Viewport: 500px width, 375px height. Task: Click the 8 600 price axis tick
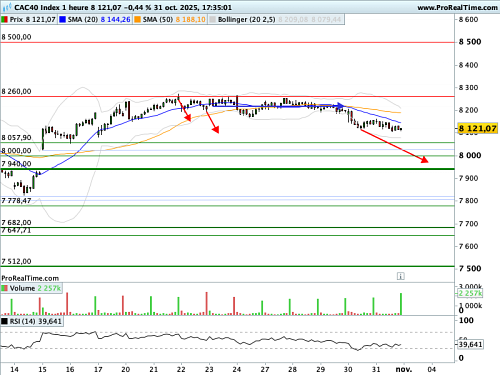468,20
